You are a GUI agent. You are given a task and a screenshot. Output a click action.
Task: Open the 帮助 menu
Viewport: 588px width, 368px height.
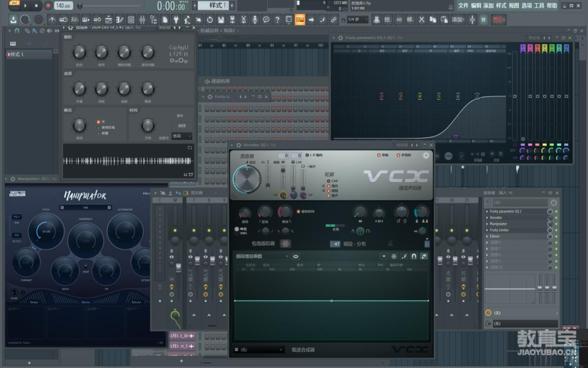click(x=552, y=5)
